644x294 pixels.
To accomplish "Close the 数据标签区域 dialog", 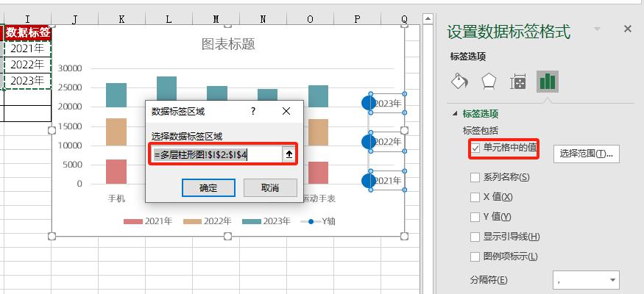I will 286,111.
